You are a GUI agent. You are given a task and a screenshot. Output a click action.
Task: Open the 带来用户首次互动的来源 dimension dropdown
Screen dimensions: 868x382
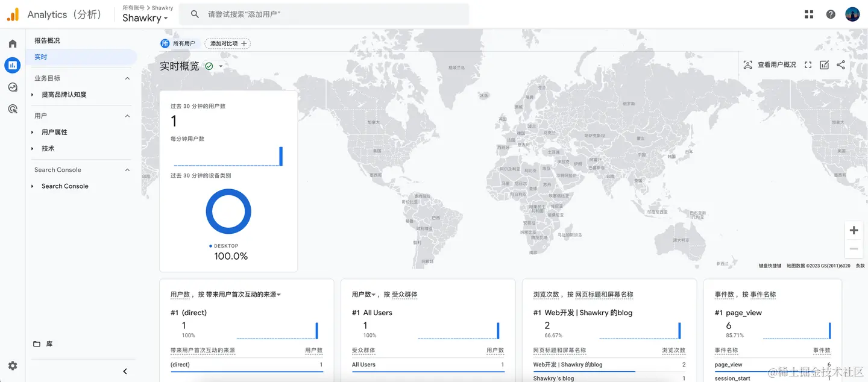(x=244, y=295)
